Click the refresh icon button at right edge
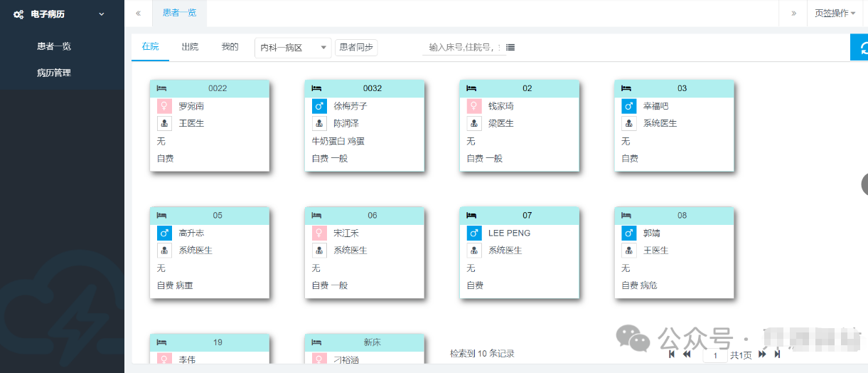Screen dimensions: 868x373 (860, 47)
